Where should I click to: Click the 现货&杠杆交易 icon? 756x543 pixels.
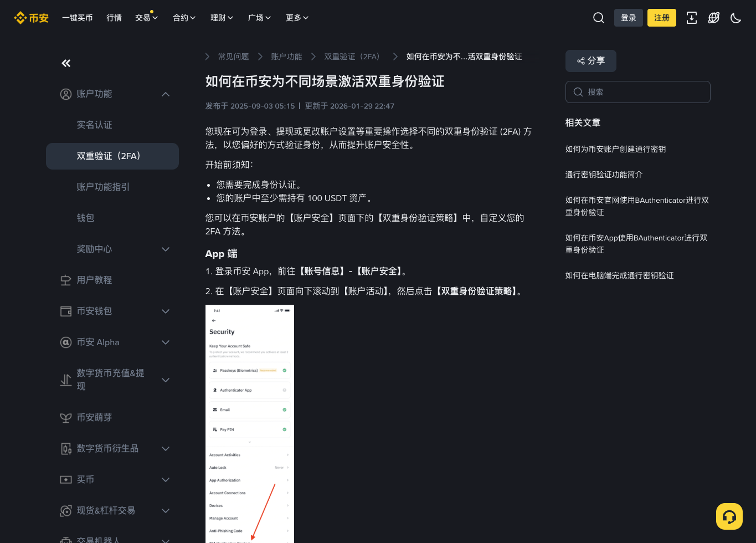(66, 511)
